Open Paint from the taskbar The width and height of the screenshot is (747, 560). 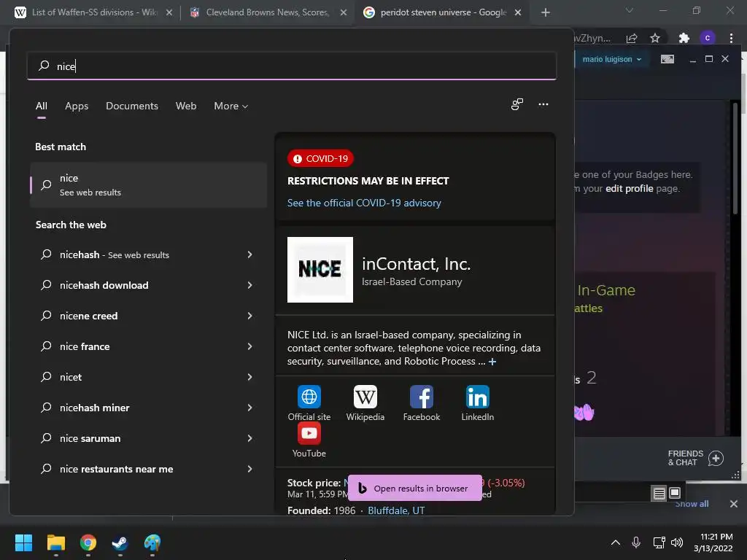point(152,542)
